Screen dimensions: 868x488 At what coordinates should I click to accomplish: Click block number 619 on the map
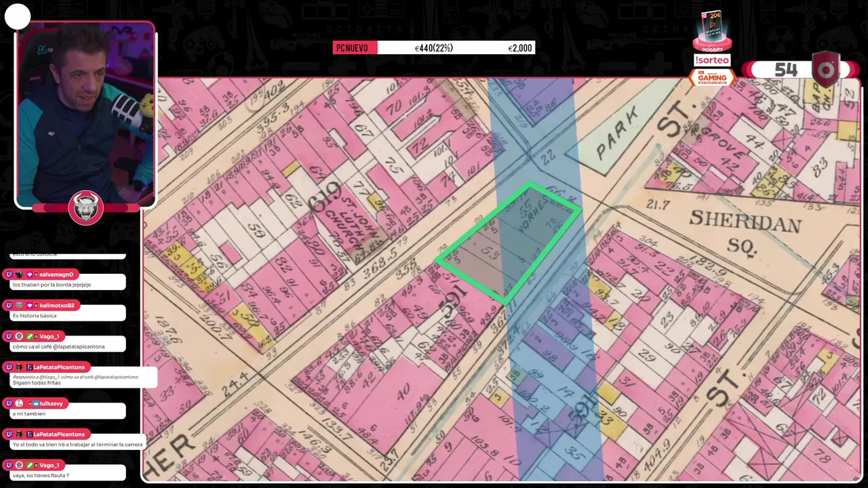(324, 197)
